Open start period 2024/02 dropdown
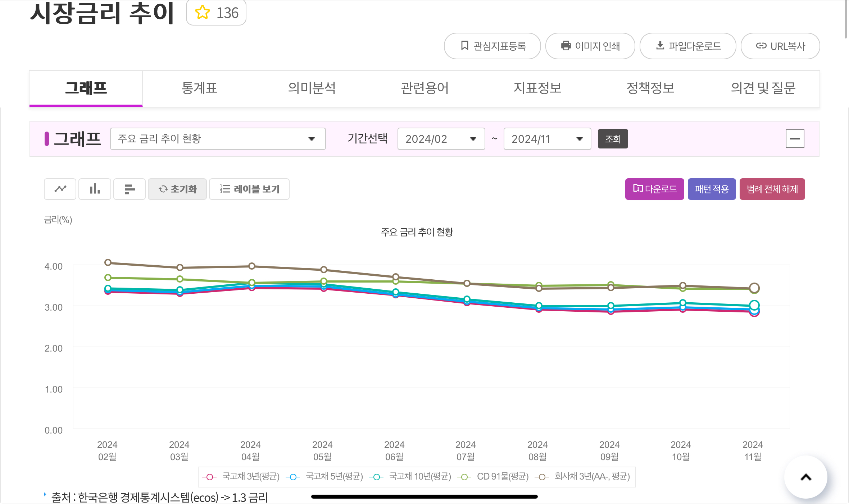The image size is (849, 504). coord(441,139)
